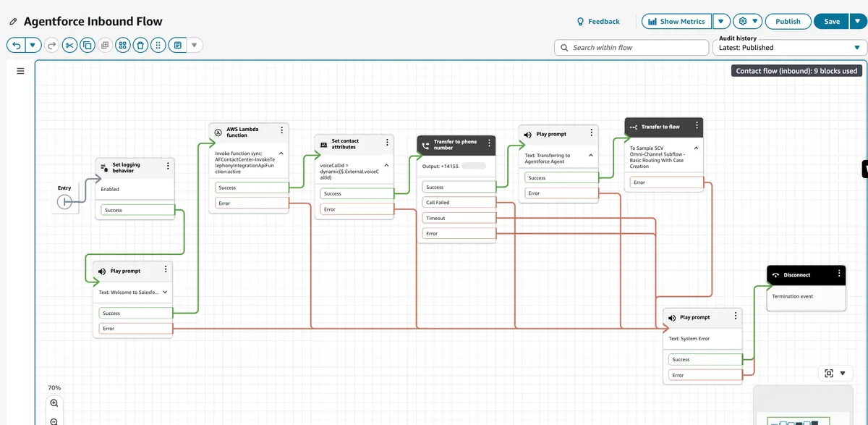The height and width of the screenshot is (425, 868).
Task: Click the Search within flow field
Action: [631, 48]
